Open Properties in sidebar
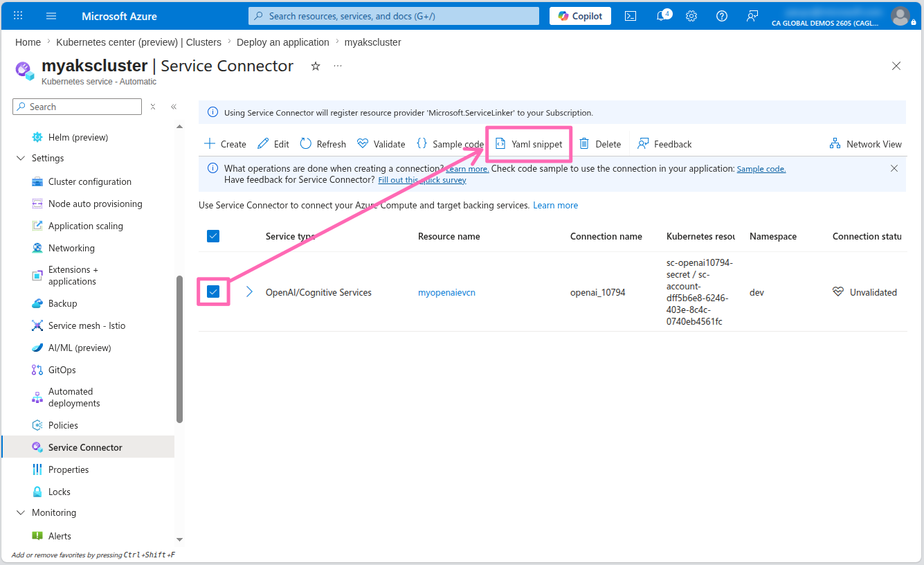The height and width of the screenshot is (565, 924). [69, 469]
